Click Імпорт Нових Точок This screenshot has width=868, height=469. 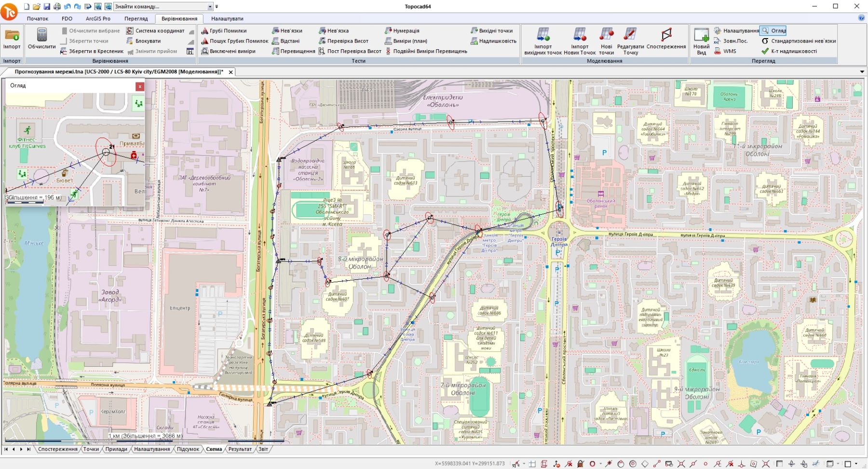[580, 41]
